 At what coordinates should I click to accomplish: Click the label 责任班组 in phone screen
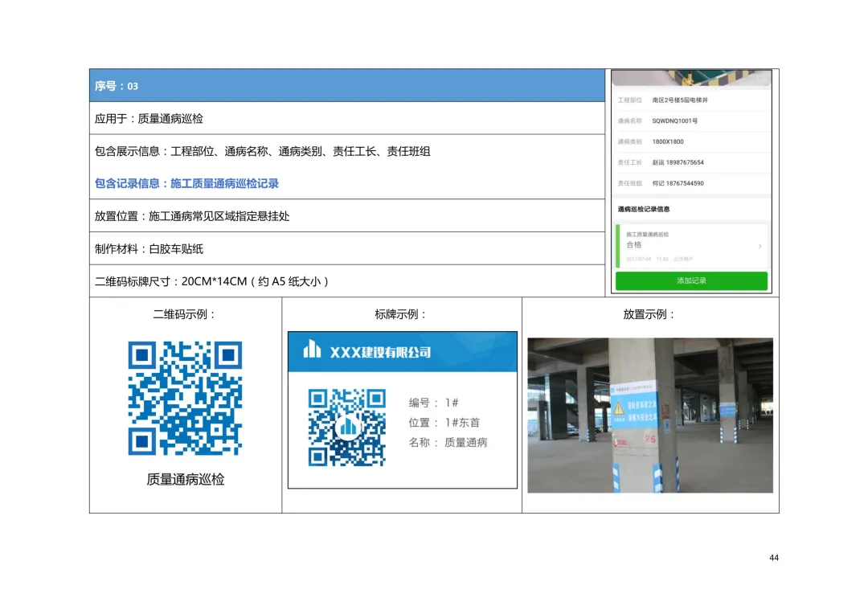(x=629, y=183)
